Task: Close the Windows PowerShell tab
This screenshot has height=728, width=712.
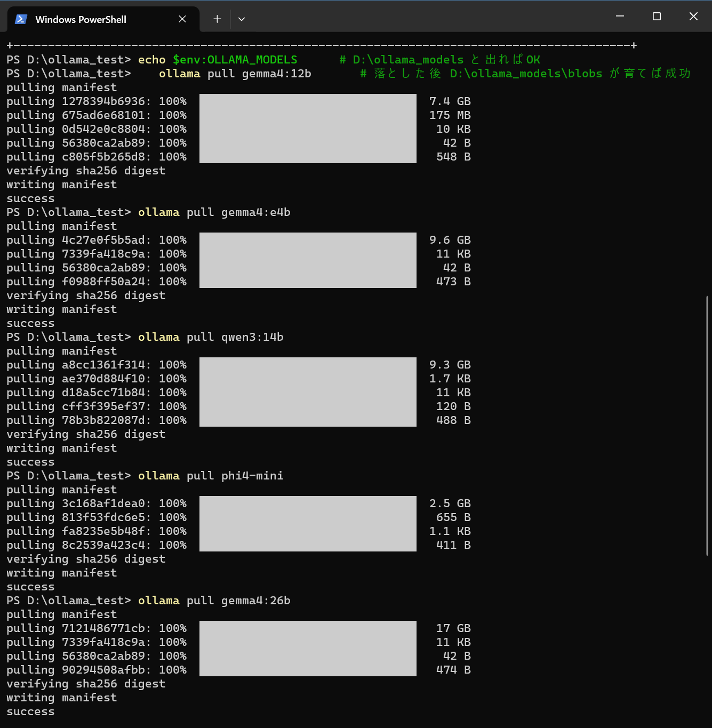Action: pos(182,19)
